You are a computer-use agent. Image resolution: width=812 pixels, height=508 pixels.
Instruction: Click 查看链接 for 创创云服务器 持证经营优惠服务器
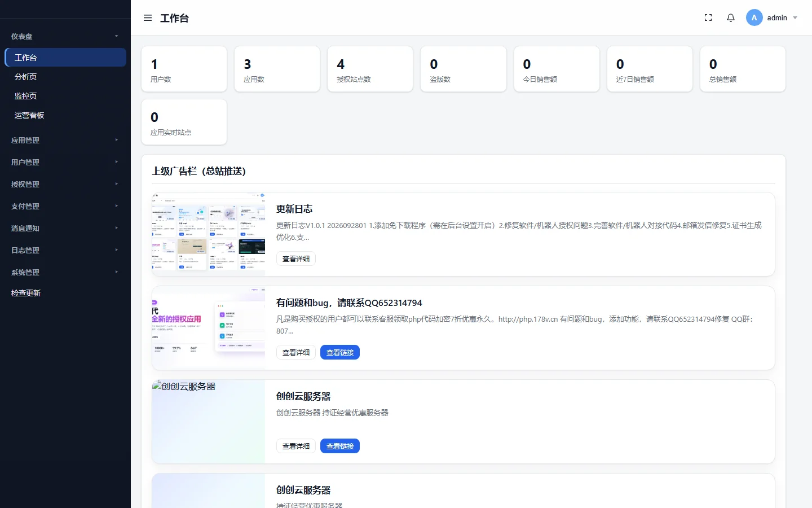pyautogui.click(x=340, y=446)
